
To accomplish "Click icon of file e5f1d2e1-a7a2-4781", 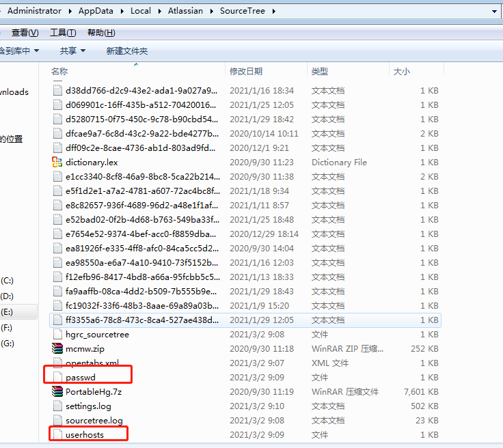I will point(57,191).
